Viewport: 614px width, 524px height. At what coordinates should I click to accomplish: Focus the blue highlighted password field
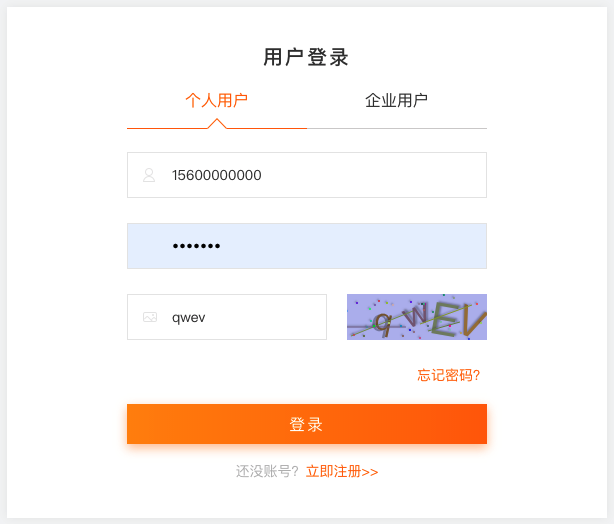(307, 246)
